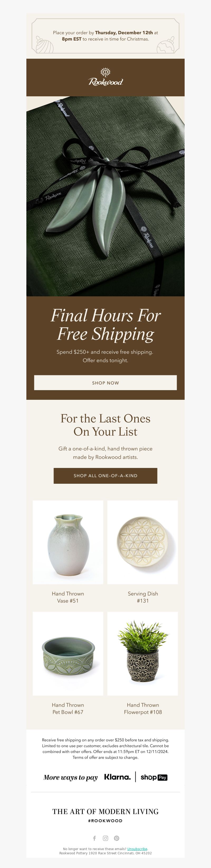Open the Instagram icon in footer
Image resolution: width=211 pixels, height=868 pixels.
click(105, 838)
